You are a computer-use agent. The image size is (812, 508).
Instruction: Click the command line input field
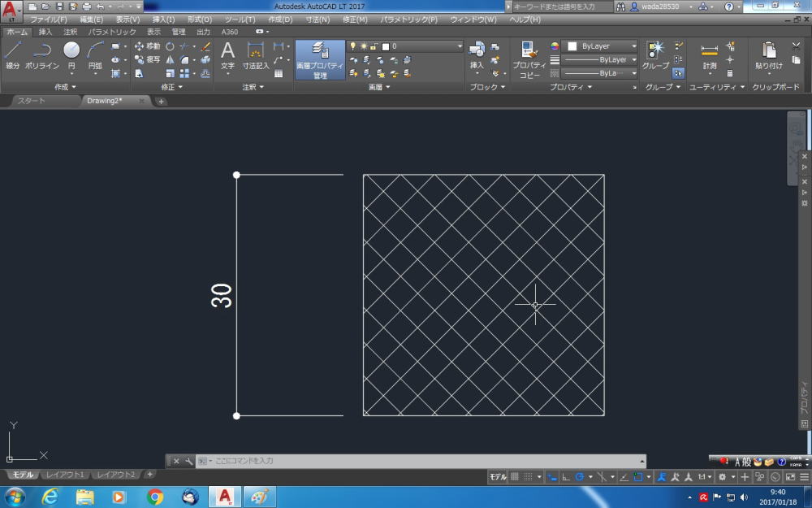(421, 461)
